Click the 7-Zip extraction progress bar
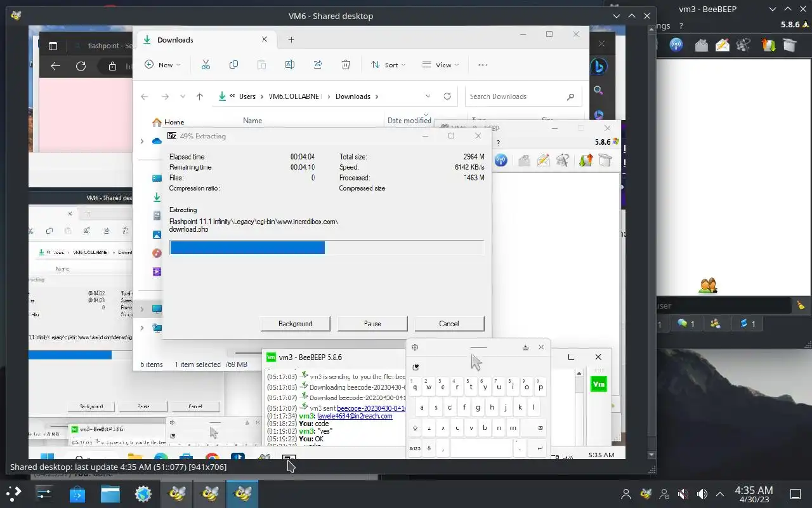Screen dimensions: 812x508 (x=327, y=248)
